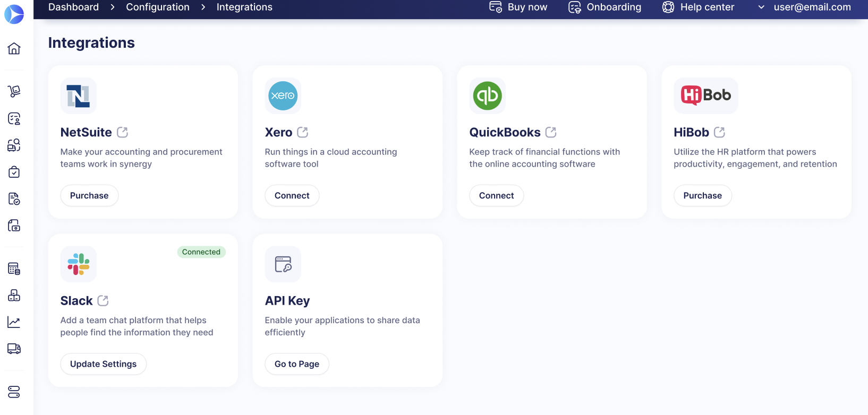The width and height of the screenshot is (868, 415).
Task: Open HiBob external link icon
Action: (x=720, y=132)
